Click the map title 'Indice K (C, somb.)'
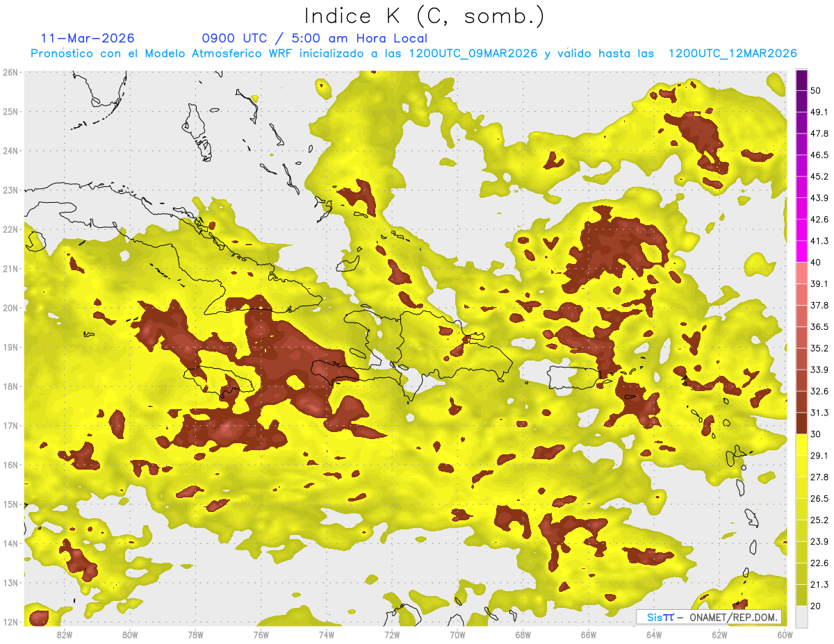 tap(424, 16)
